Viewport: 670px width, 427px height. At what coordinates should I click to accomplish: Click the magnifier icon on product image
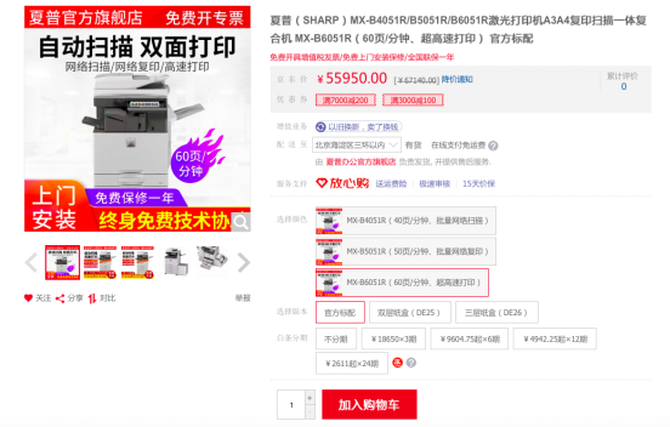pyautogui.click(x=241, y=222)
